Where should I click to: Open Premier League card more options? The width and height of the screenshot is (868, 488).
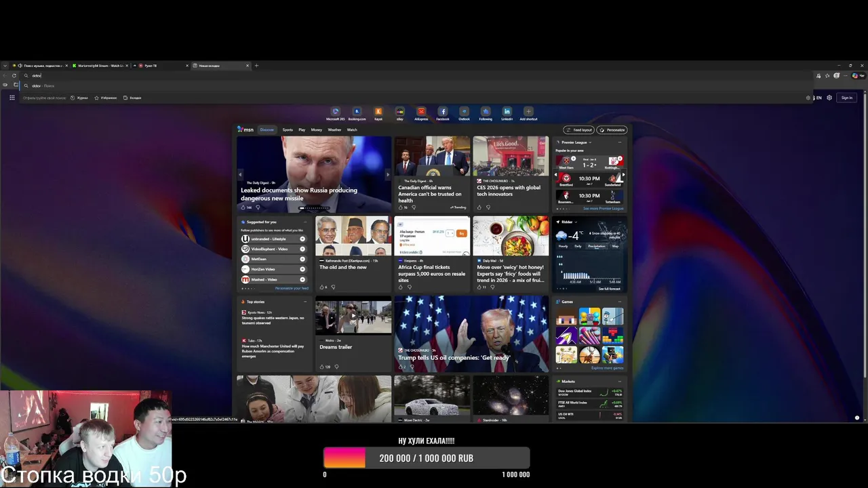coord(619,142)
